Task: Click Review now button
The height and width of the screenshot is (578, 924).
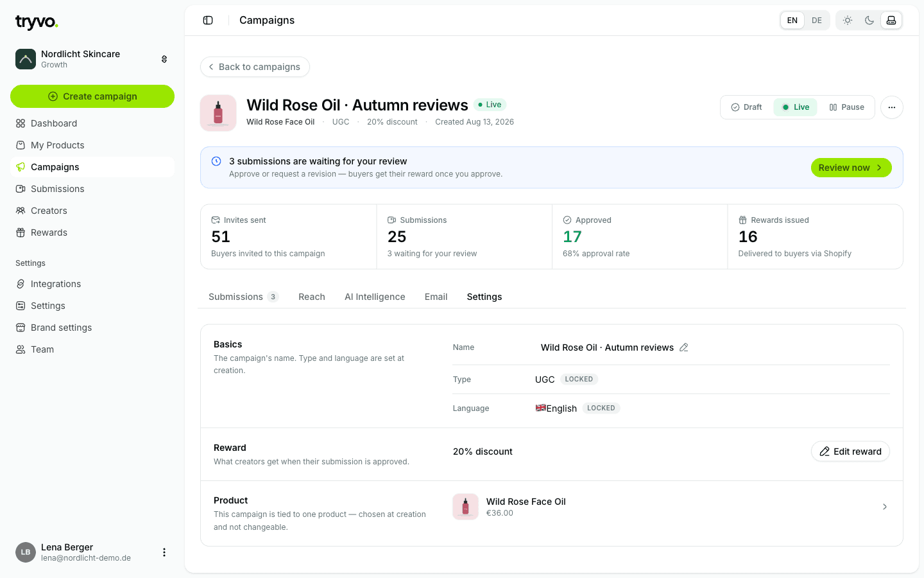Action: point(851,168)
